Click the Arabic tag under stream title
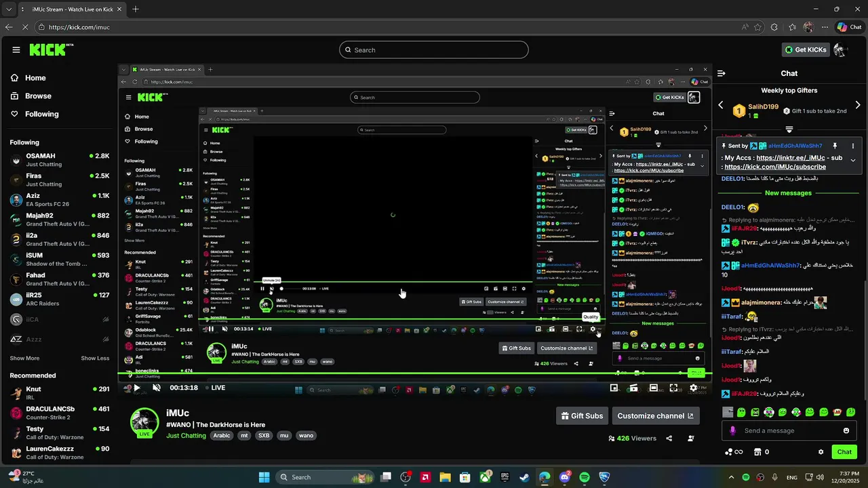 click(222, 436)
